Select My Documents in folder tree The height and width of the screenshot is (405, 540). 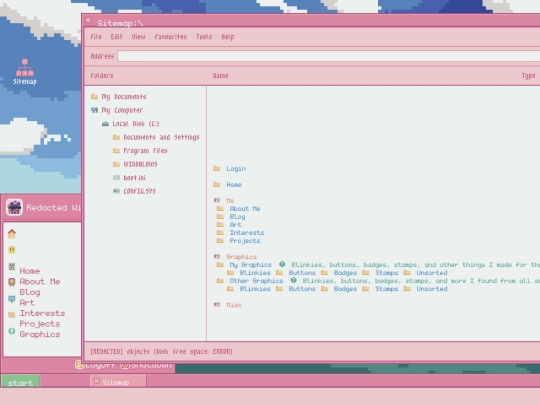[124, 96]
